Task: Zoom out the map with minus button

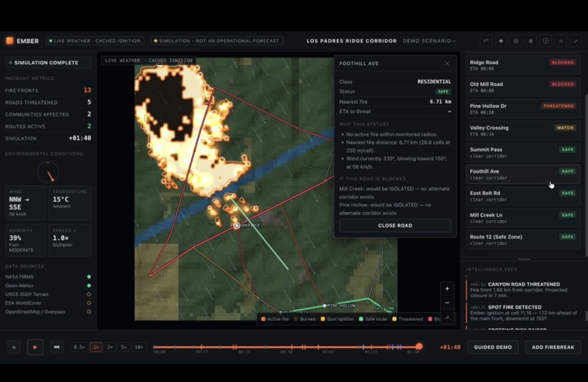Action: point(447,303)
